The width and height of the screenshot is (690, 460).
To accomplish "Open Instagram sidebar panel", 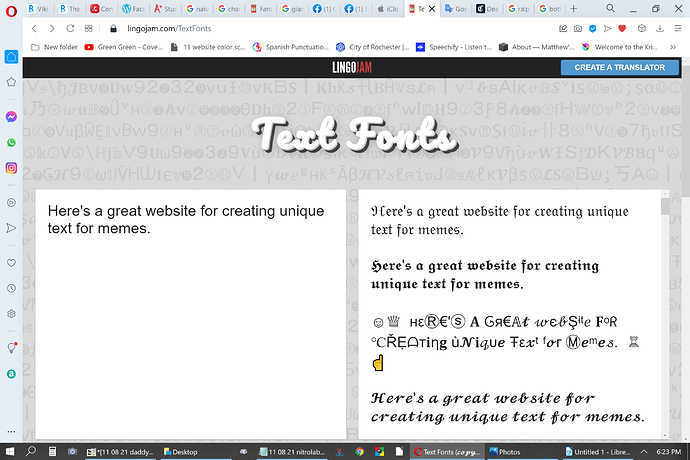I will (11, 168).
